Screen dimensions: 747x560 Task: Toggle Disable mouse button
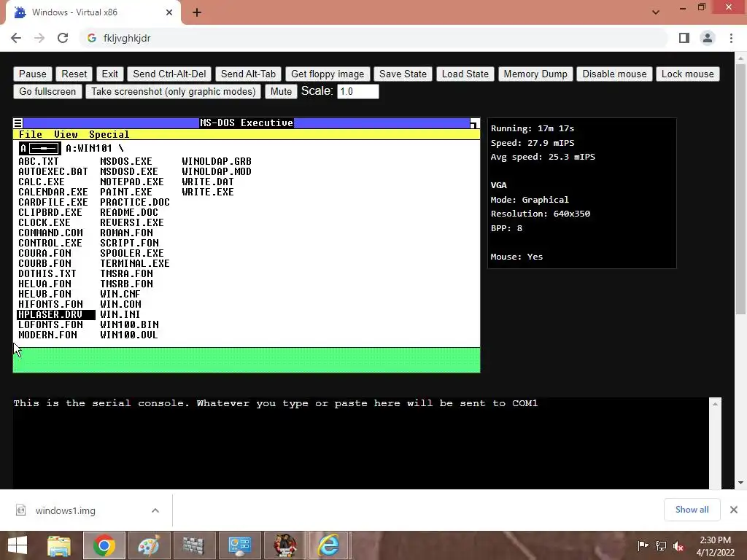(614, 74)
